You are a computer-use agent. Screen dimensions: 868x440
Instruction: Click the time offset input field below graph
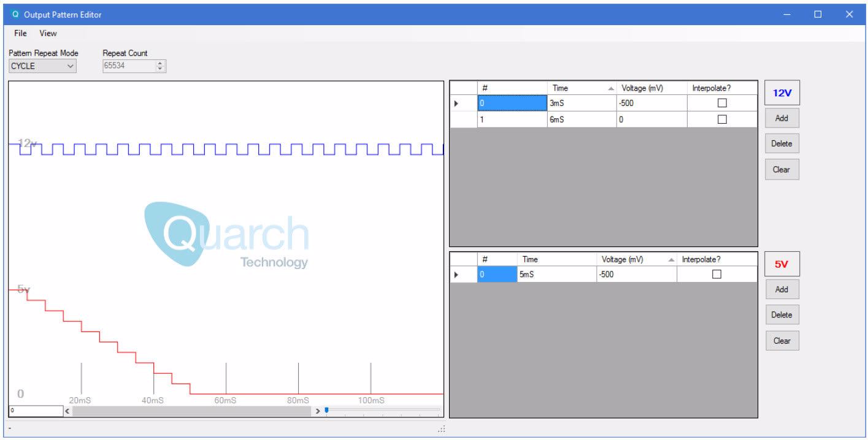[36, 411]
